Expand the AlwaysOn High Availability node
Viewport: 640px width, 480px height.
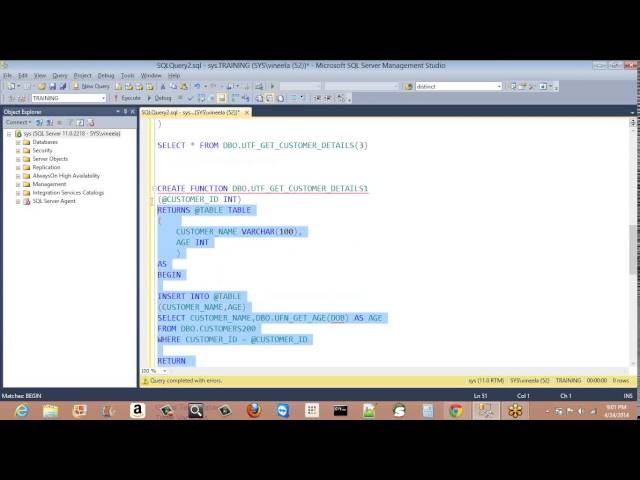pyautogui.click(x=18, y=176)
